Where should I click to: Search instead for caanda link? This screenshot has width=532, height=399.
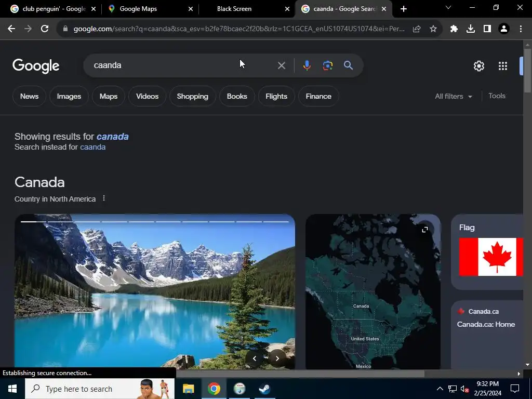[92, 147]
